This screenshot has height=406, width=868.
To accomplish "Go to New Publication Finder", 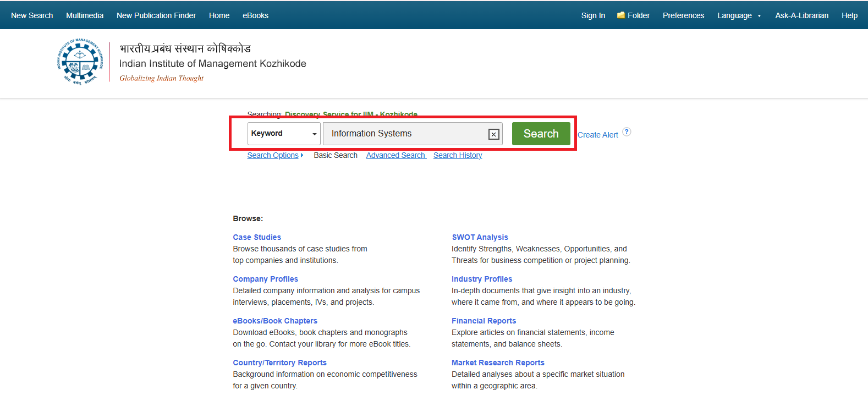I will (156, 15).
